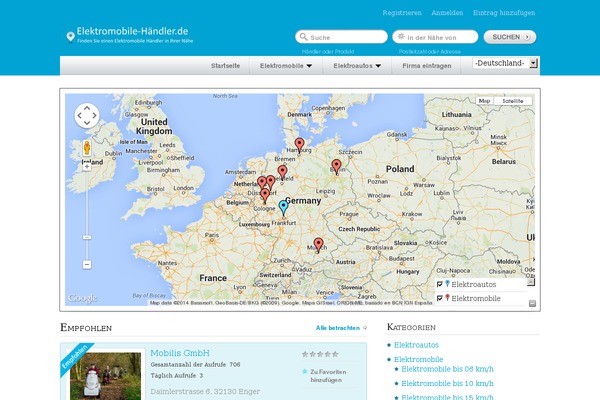
Task: Click Zu Favoriten hinzufügen
Action: (x=328, y=376)
